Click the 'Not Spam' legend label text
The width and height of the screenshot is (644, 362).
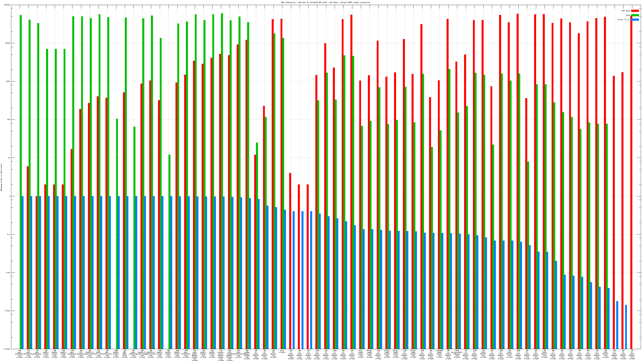click(x=626, y=11)
